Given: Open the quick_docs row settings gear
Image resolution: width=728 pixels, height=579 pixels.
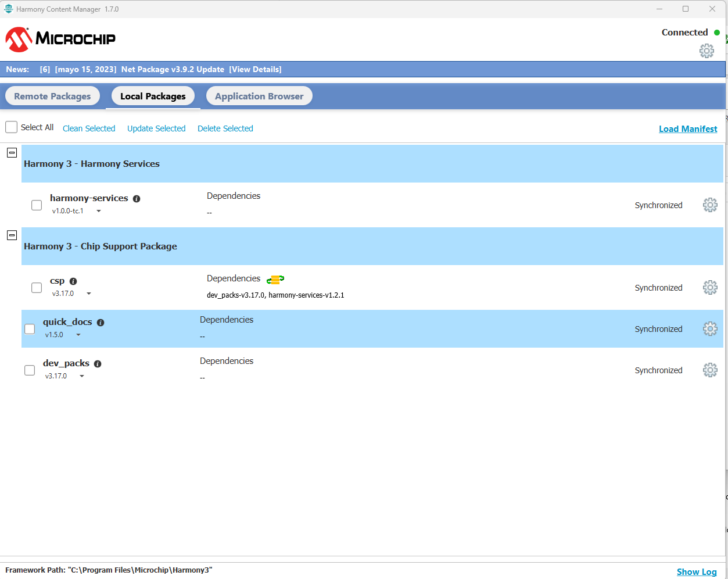Looking at the screenshot, I should point(710,328).
